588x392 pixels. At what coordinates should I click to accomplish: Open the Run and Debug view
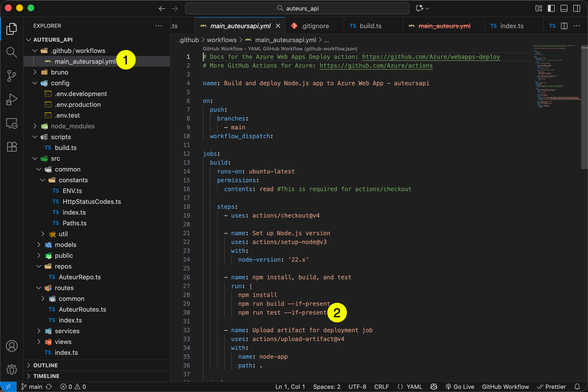click(x=12, y=99)
